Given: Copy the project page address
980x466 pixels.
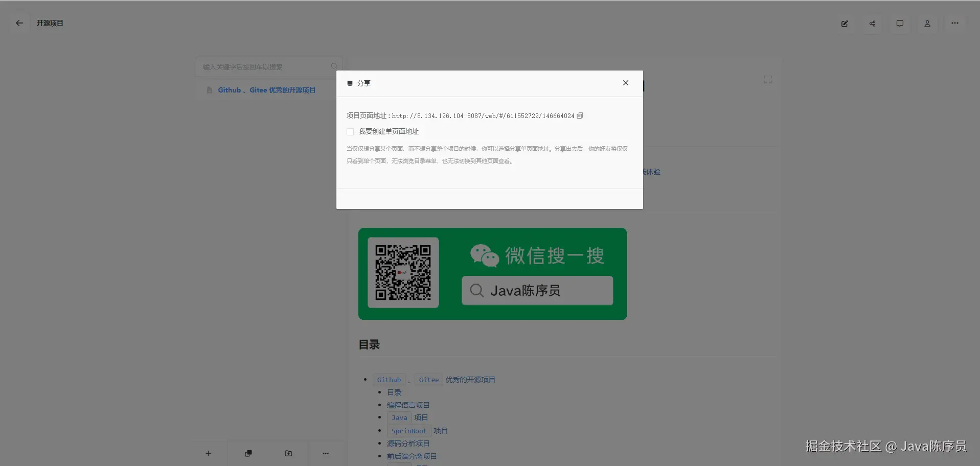Looking at the screenshot, I should [580, 116].
